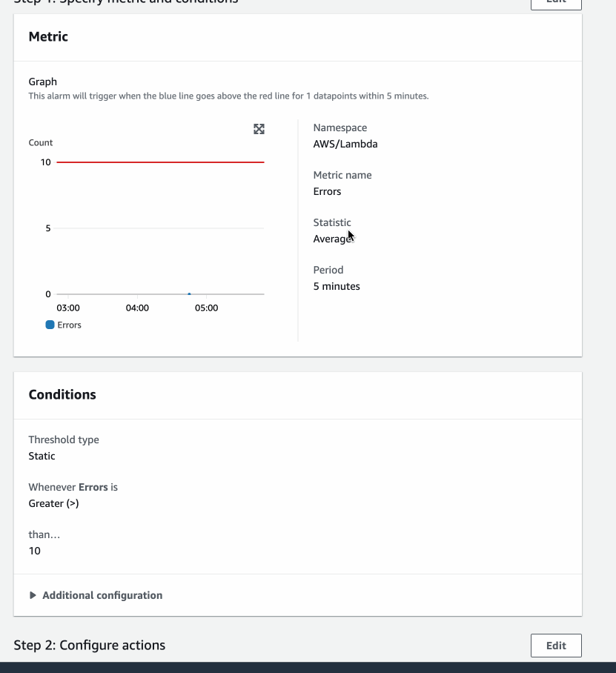Screen dimensions: 616x673
Task: Click the Conditions panel heading
Action: click(62, 394)
